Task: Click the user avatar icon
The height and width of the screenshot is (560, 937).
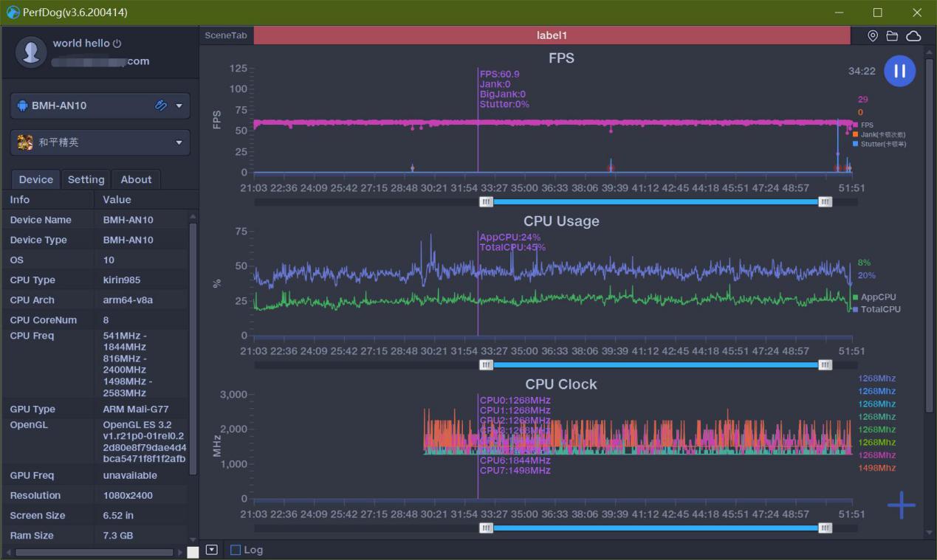Action: tap(31, 52)
